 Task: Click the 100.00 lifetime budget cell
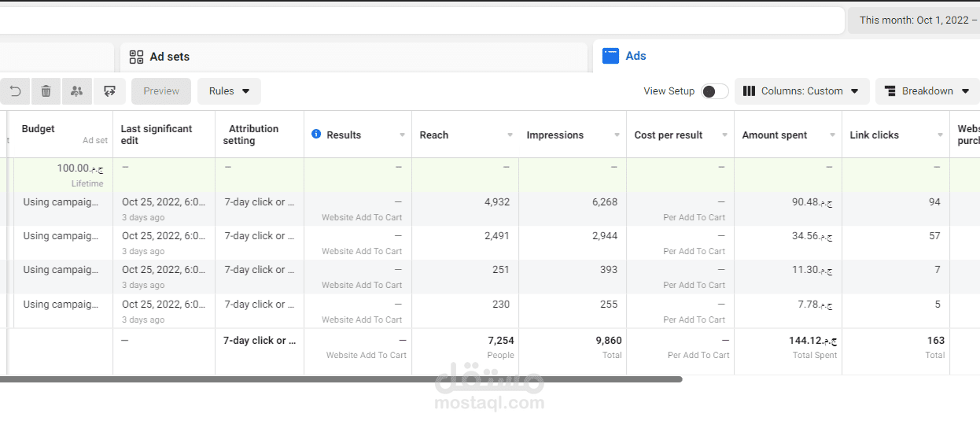click(x=63, y=175)
